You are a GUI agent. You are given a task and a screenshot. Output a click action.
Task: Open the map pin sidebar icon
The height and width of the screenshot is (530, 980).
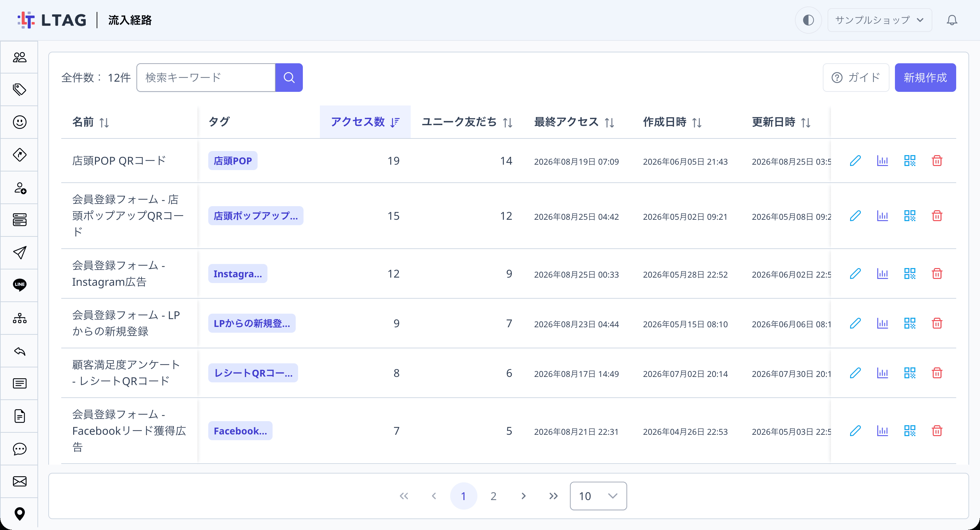click(x=19, y=514)
